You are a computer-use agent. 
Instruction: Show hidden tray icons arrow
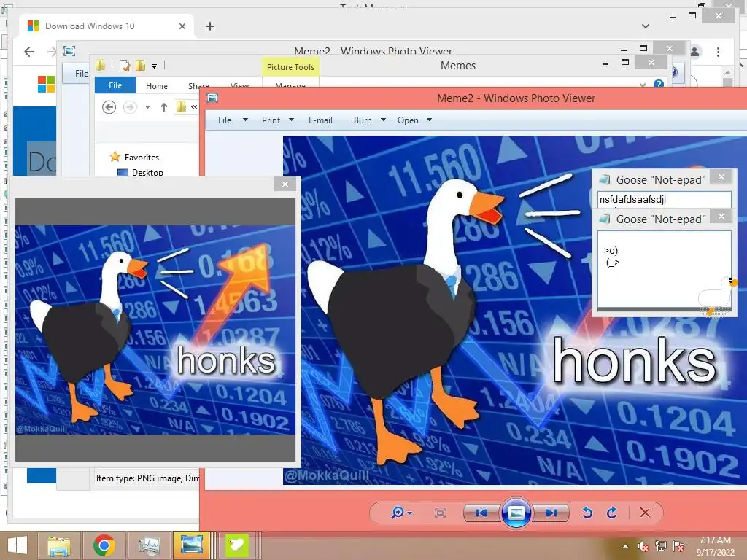pyautogui.click(x=625, y=545)
